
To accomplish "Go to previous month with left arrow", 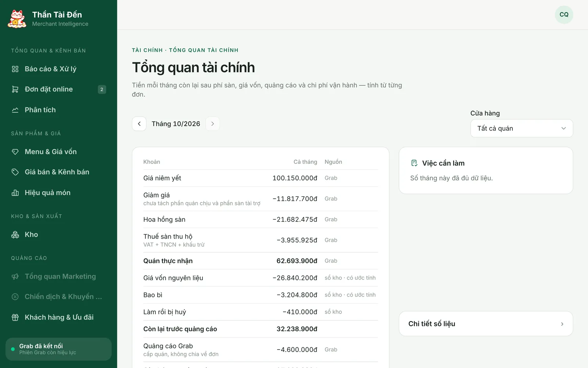I will click(x=139, y=124).
